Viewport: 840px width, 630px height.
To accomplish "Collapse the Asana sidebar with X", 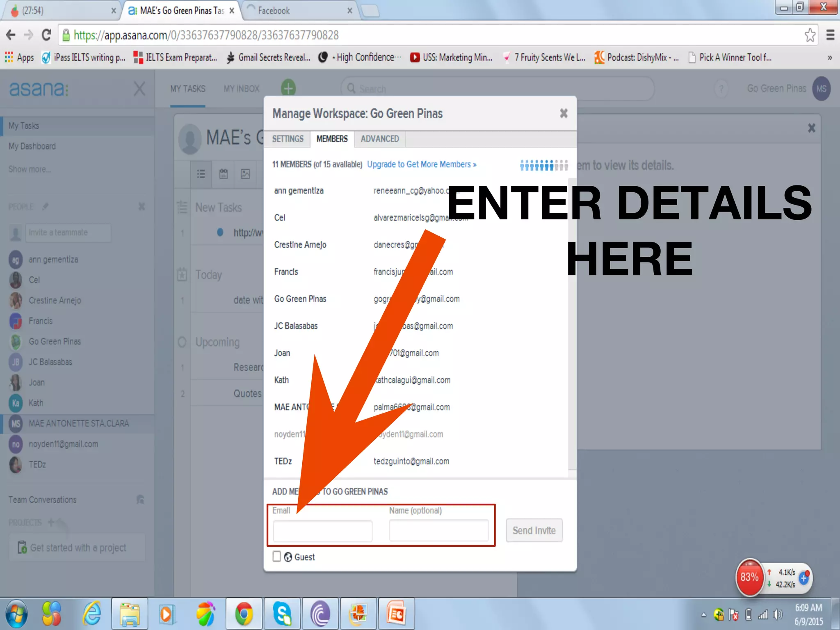I will pos(139,88).
